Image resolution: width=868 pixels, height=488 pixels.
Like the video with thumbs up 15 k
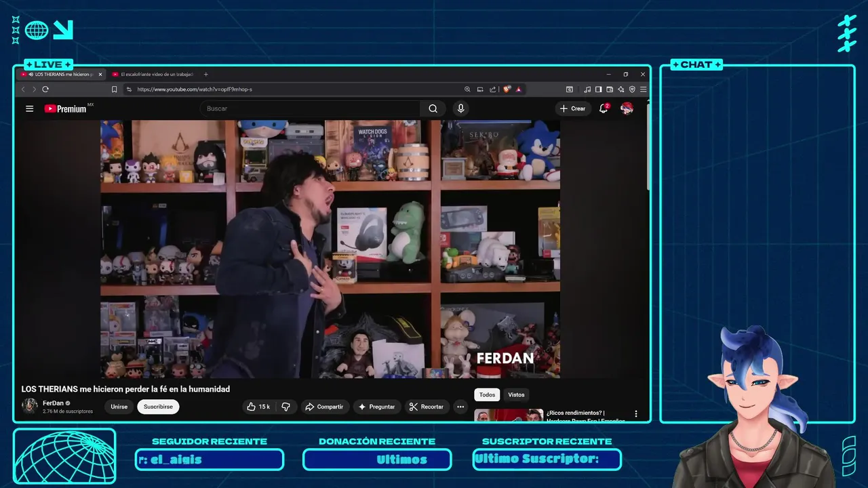(x=258, y=407)
